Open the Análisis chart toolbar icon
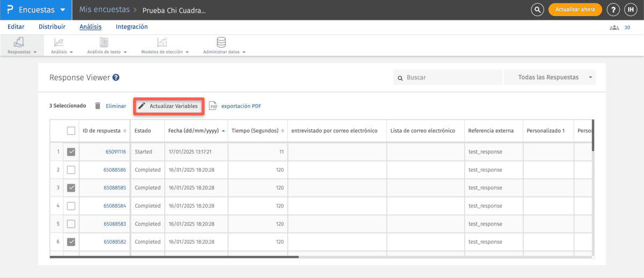Viewport: 644px width, 278px height. [x=59, y=42]
